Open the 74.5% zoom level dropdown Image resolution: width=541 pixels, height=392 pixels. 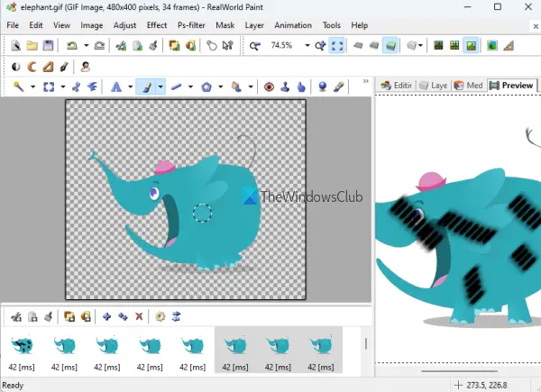[x=307, y=46]
